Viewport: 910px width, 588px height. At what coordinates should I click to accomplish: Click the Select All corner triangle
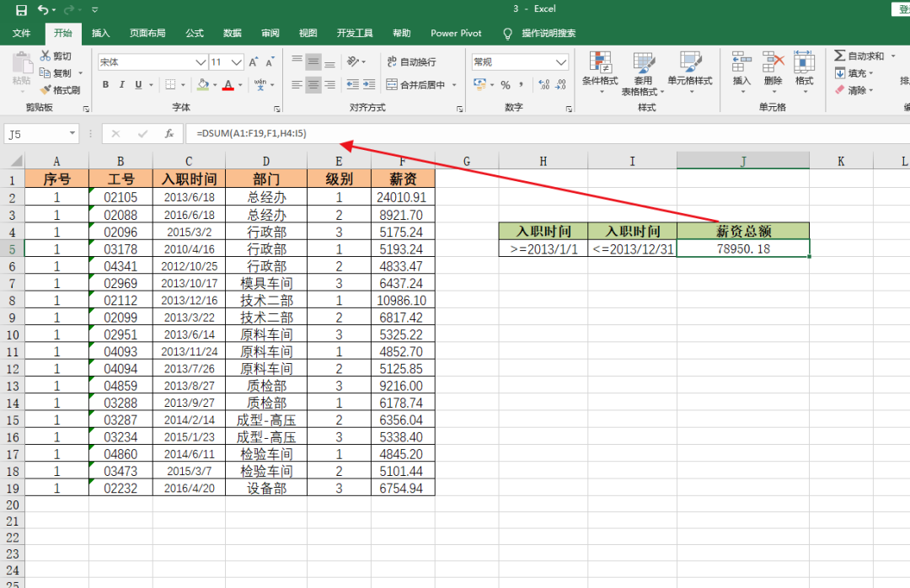point(16,161)
